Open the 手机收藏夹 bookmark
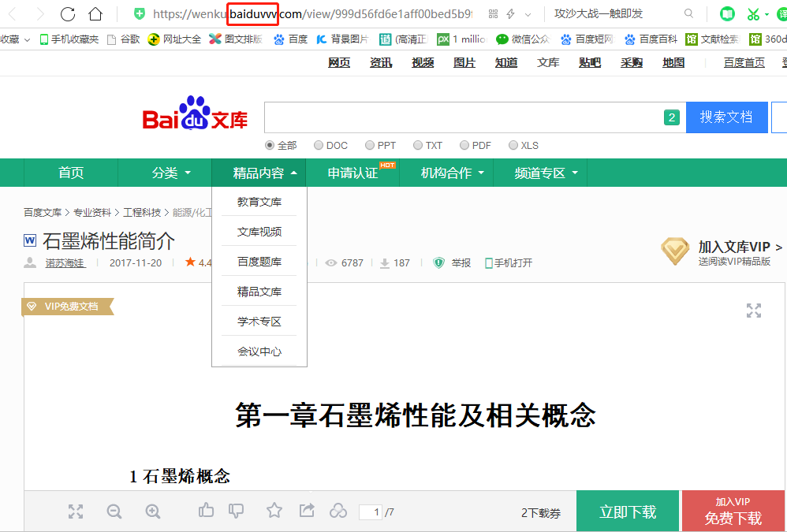This screenshot has height=532, width=787. (69, 39)
